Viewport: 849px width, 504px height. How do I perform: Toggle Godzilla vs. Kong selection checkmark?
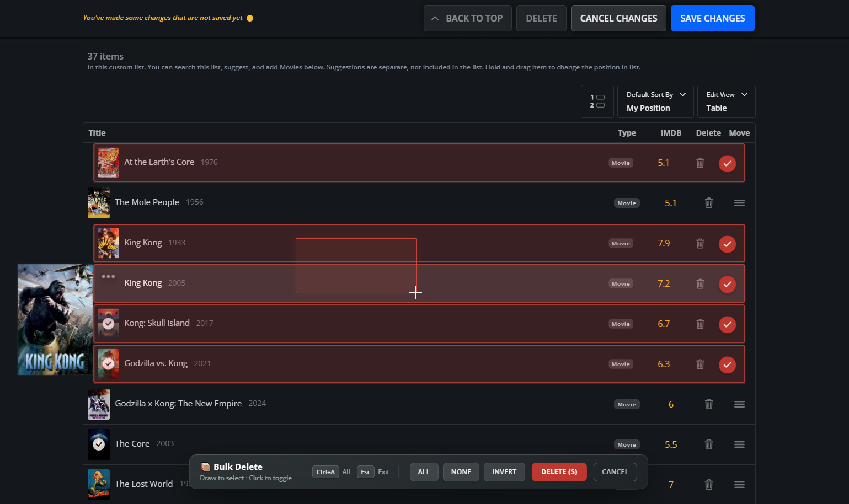727,364
